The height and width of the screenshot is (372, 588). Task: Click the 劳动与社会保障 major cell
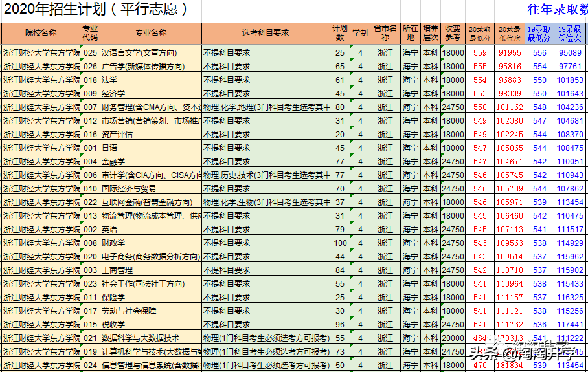(151, 311)
